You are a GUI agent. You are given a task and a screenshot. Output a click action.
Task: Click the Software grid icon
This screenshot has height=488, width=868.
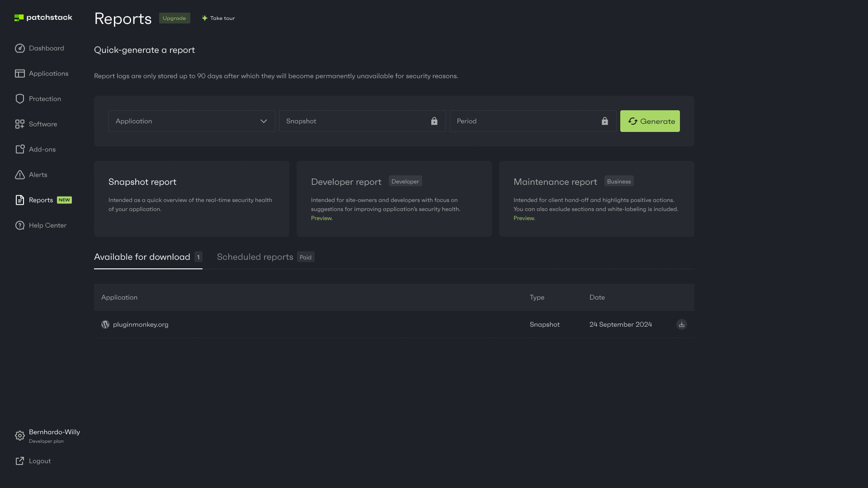click(x=20, y=124)
